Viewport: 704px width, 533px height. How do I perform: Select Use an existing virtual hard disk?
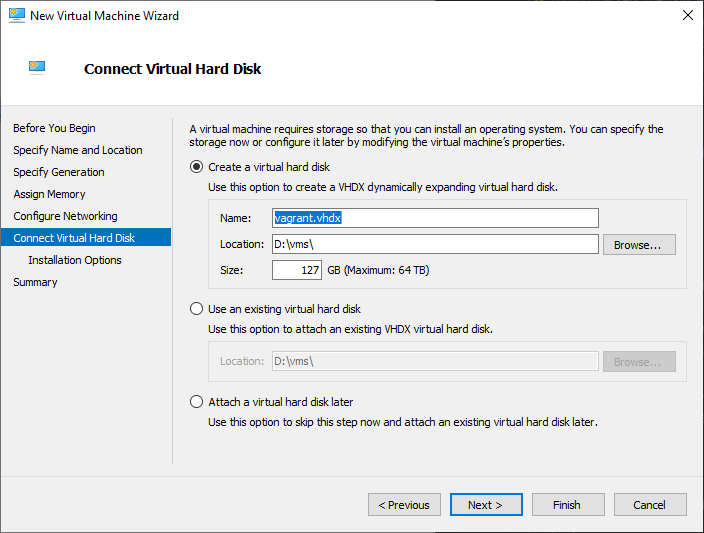click(197, 309)
